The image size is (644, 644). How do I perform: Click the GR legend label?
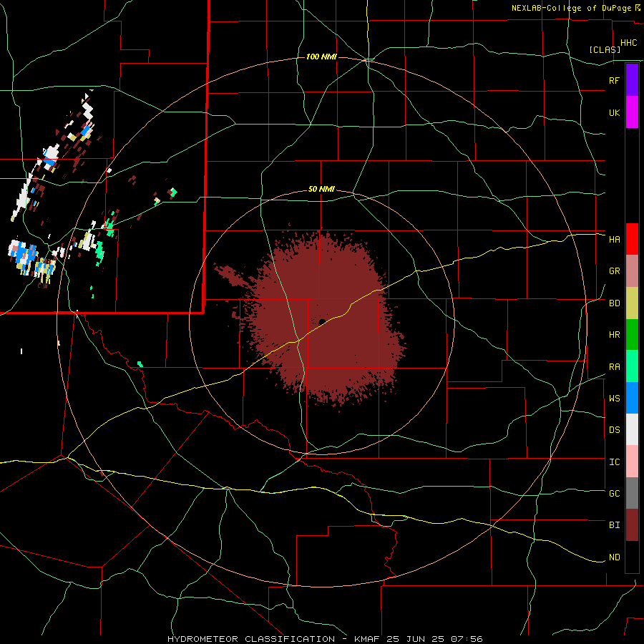click(614, 271)
